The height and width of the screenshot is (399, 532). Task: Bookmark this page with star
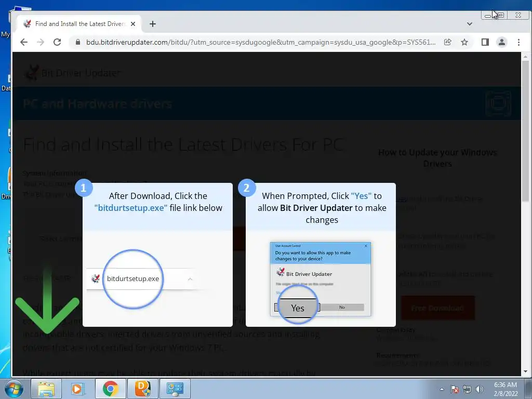464,42
